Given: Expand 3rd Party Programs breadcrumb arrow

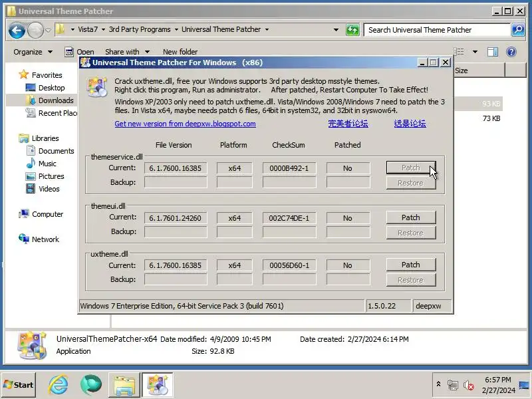Looking at the screenshot, I should (176, 29).
